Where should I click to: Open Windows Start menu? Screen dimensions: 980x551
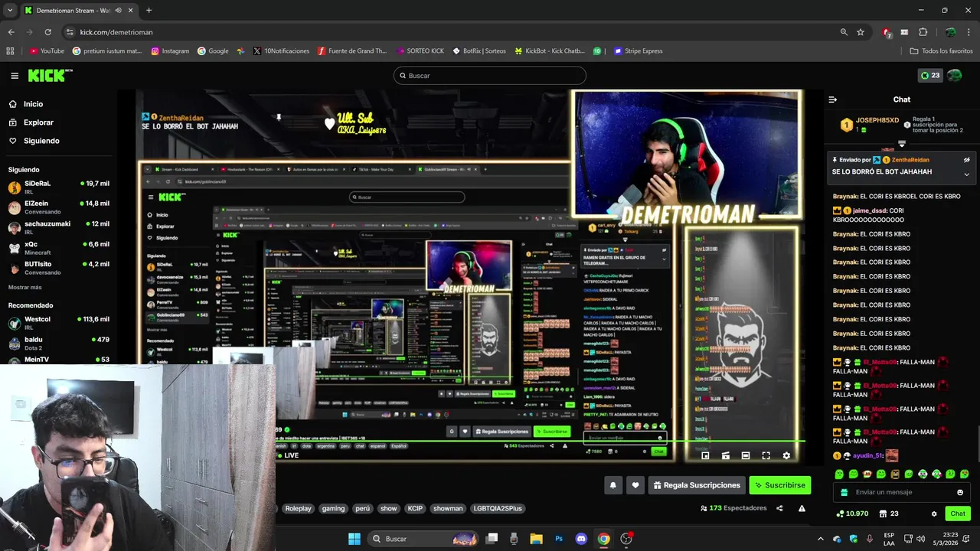pyautogui.click(x=354, y=539)
